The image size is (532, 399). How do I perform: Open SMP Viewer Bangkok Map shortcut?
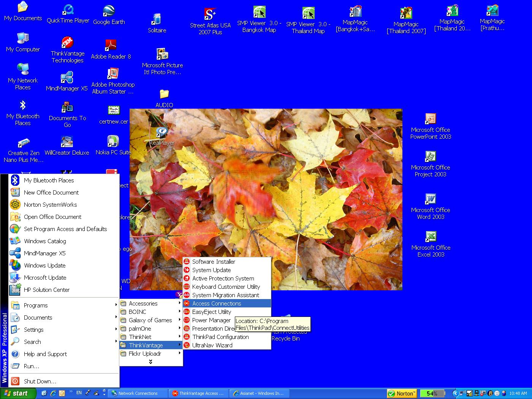click(x=259, y=19)
